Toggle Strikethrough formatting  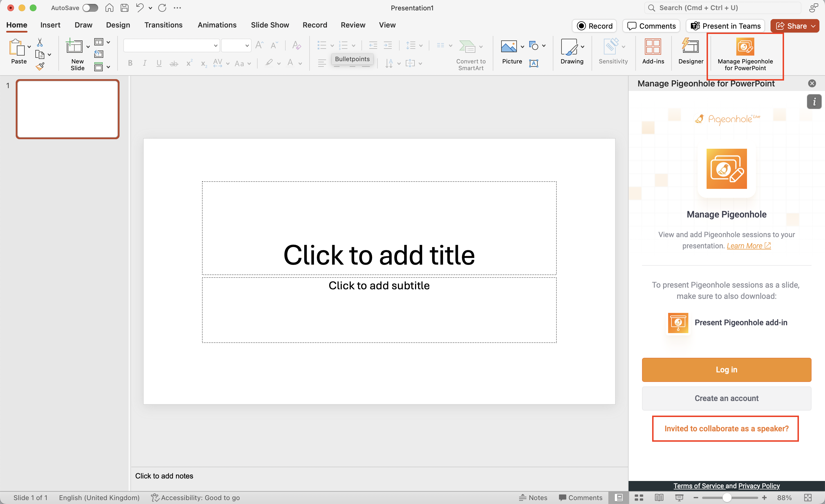(x=174, y=63)
